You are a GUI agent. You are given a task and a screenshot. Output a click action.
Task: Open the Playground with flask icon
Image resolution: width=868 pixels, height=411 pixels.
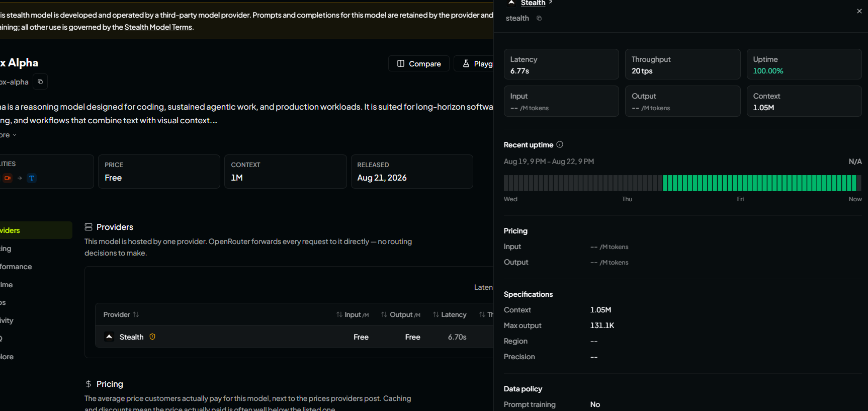tap(474, 63)
